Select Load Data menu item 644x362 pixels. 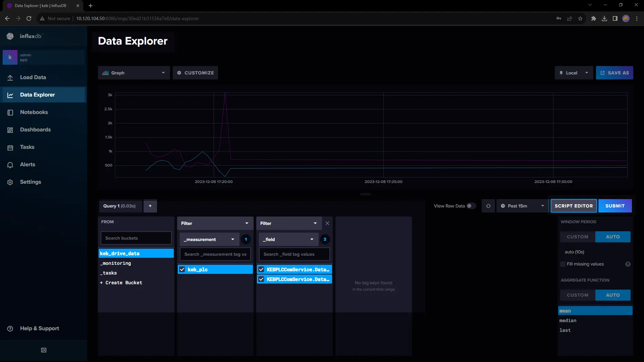click(33, 77)
